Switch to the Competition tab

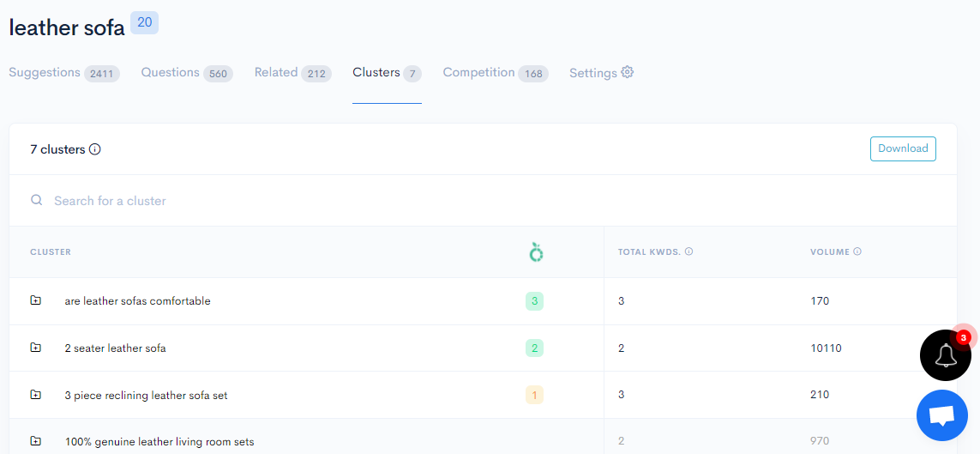pyautogui.click(x=496, y=73)
